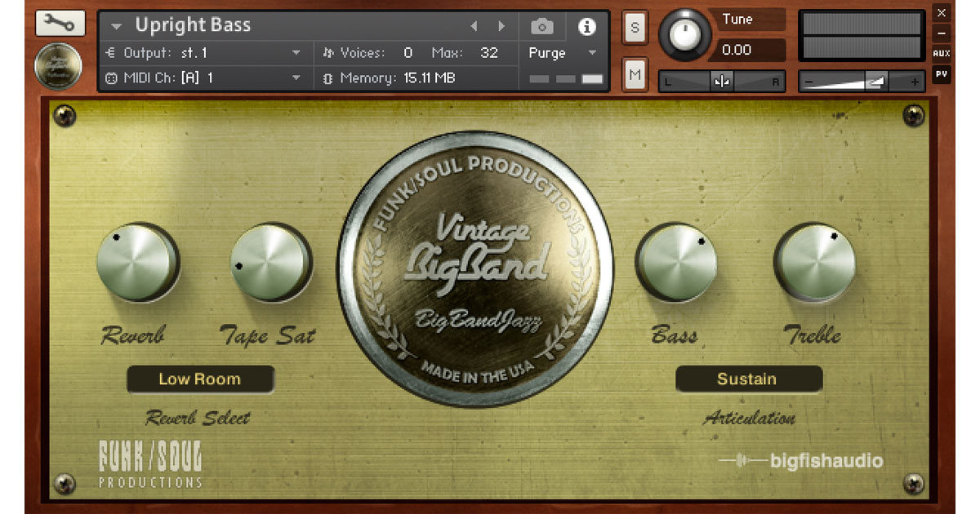Click the AUX sends button

click(x=942, y=54)
